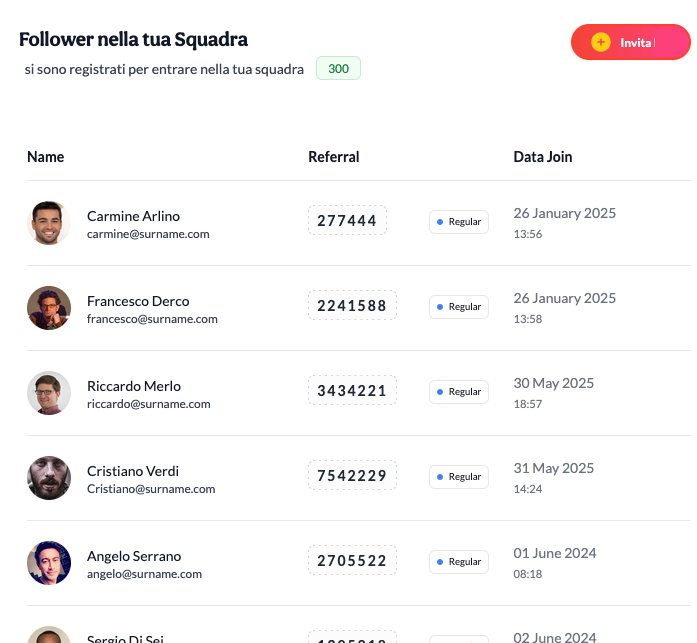
Task: Click referral code 2705522
Action: point(352,560)
